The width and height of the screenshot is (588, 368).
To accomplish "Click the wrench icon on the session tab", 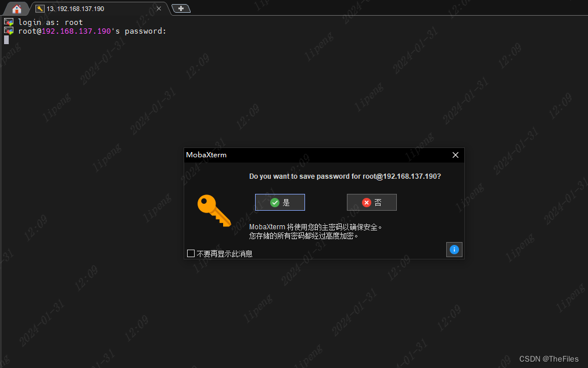I will point(40,9).
